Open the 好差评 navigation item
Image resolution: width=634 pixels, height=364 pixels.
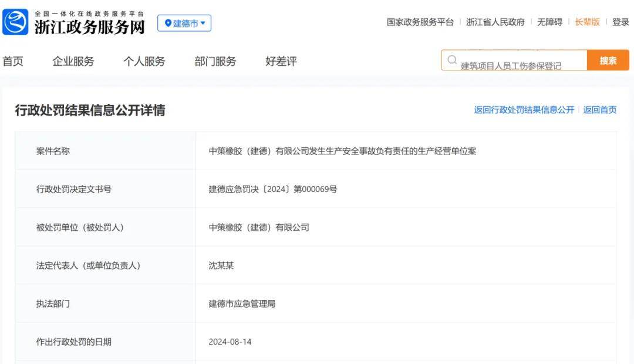pyautogui.click(x=281, y=61)
